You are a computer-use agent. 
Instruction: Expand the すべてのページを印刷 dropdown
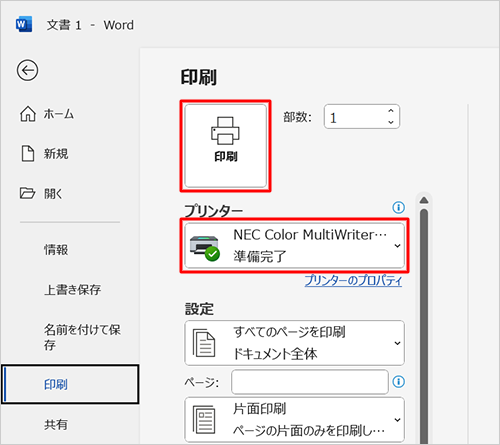point(295,343)
